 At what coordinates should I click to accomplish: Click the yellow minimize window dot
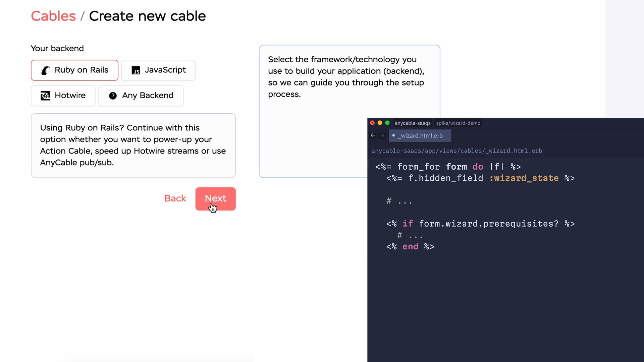tap(380, 123)
